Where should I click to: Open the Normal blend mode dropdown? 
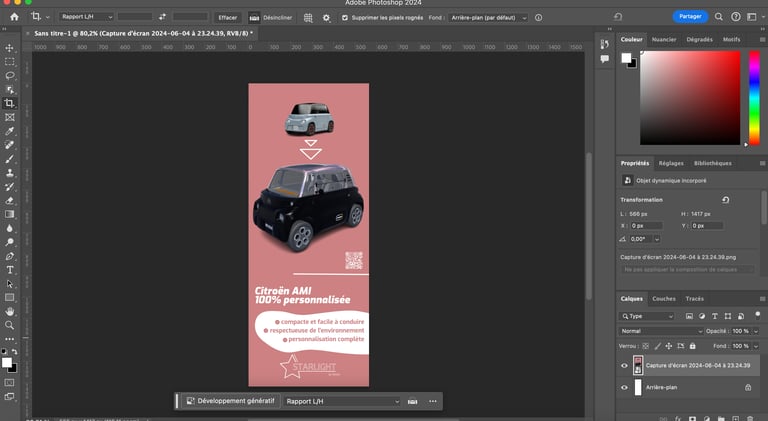(x=661, y=330)
